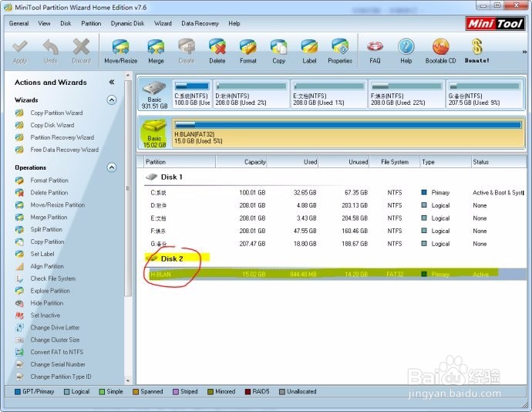Click Move/Resize Partition in sidebar
The height and width of the screenshot is (412, 532).
pyautogui.click(x=58, y=204)
